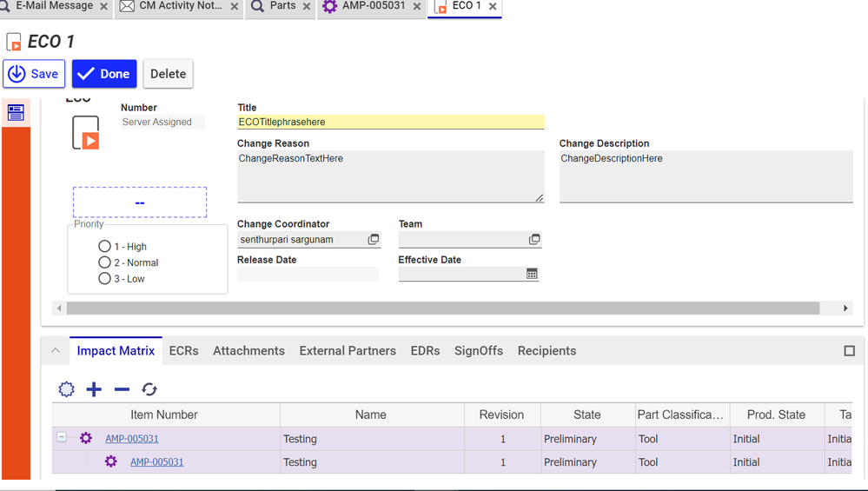This screenshot has height=491, width=868.
Task: Collapse the relationship tabs panel chevron
Action: pos(56,351)
